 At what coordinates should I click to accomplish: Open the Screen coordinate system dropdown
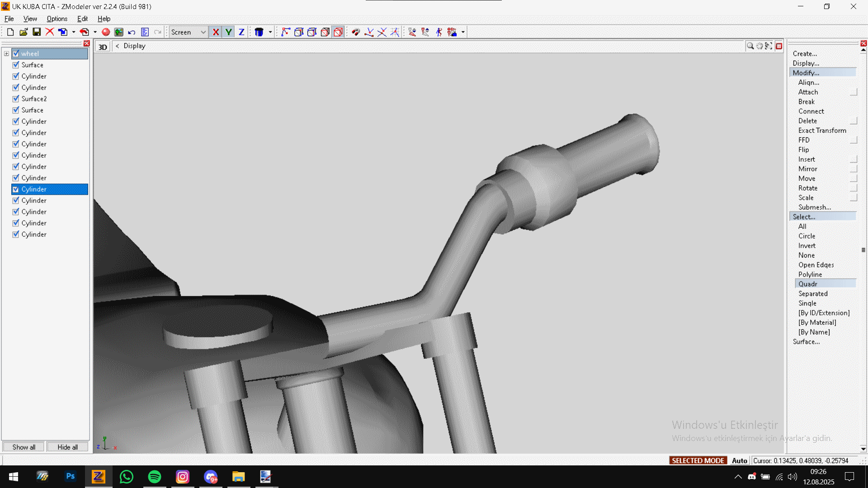203,32
